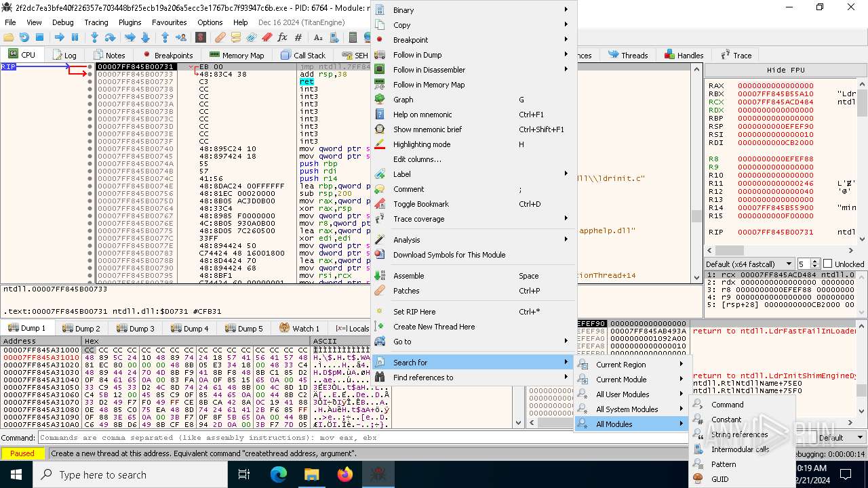Choose Download Symbols for This Module
The height and width of the screenshot is (488, 868).
tap(474, 255)
